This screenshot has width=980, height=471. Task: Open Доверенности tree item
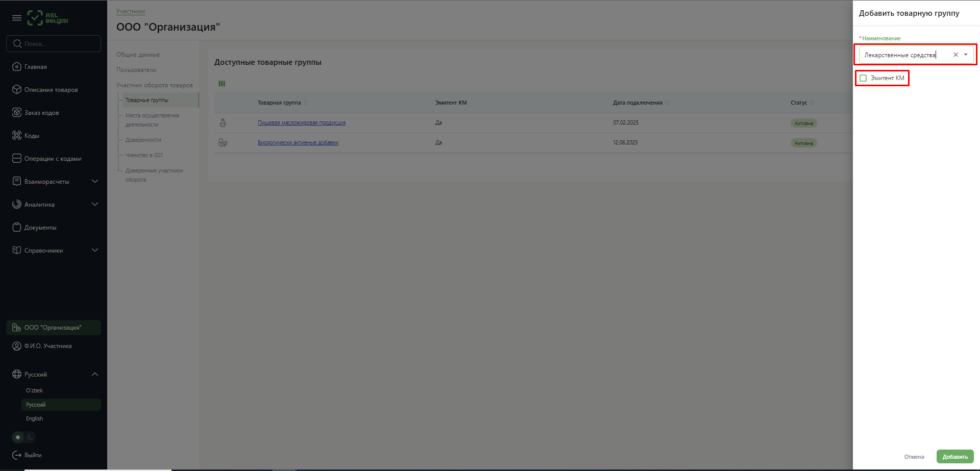[143, 140]
